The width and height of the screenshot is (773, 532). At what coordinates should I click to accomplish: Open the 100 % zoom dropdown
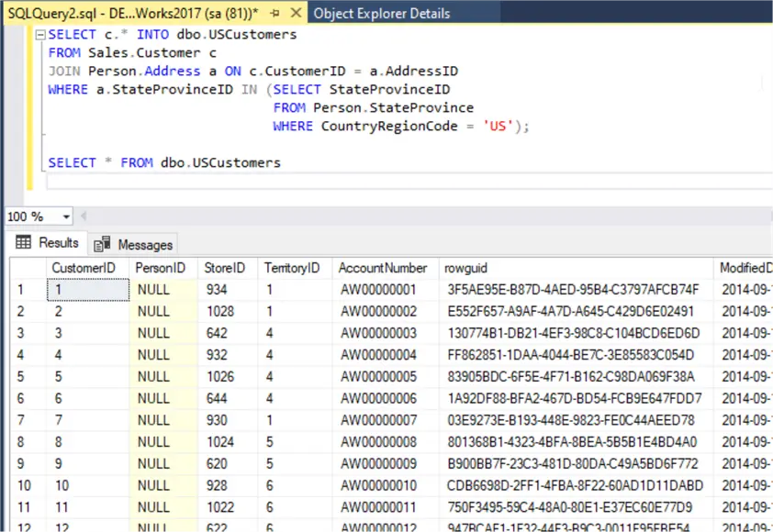[66, 216]
